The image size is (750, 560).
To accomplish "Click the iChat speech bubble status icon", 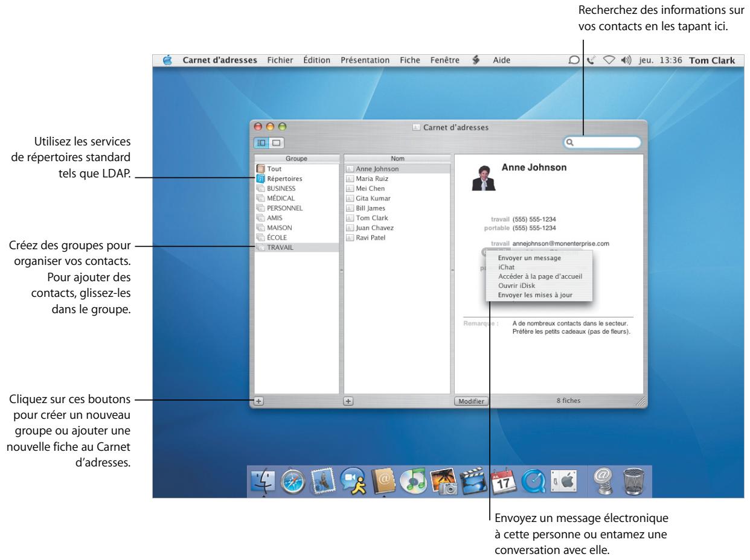I will 574,60.
